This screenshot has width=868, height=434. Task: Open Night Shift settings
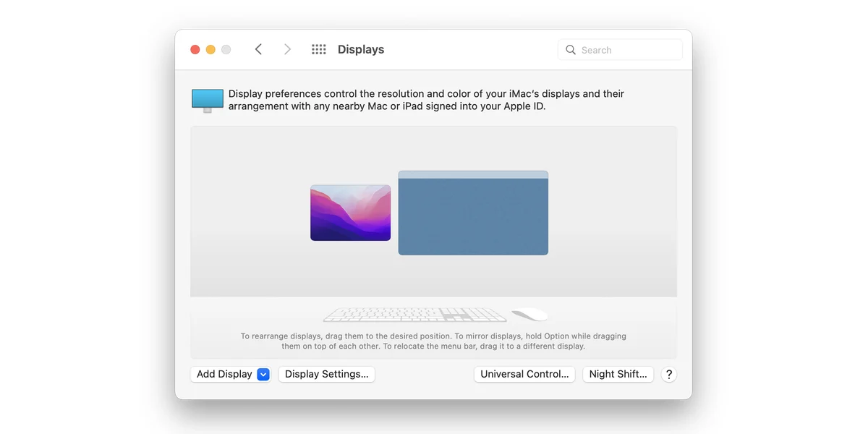(x=618, y=374)
